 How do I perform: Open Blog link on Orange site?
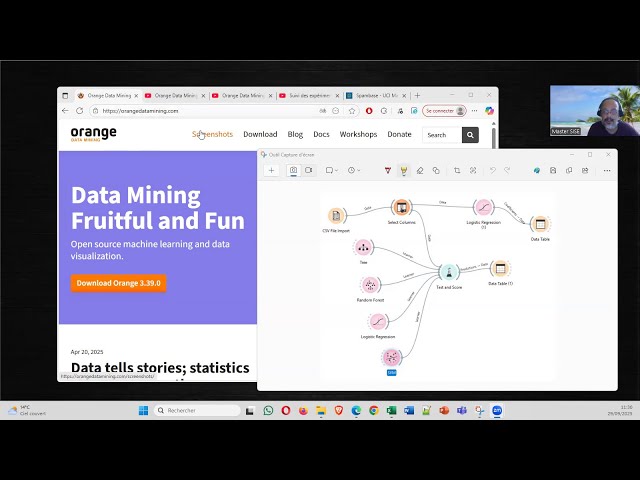295,134
